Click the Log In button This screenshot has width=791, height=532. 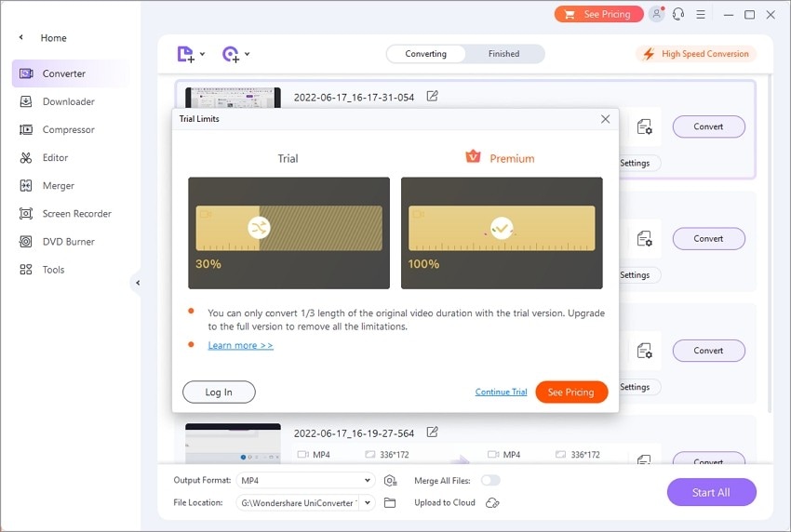tap(219, 392)
